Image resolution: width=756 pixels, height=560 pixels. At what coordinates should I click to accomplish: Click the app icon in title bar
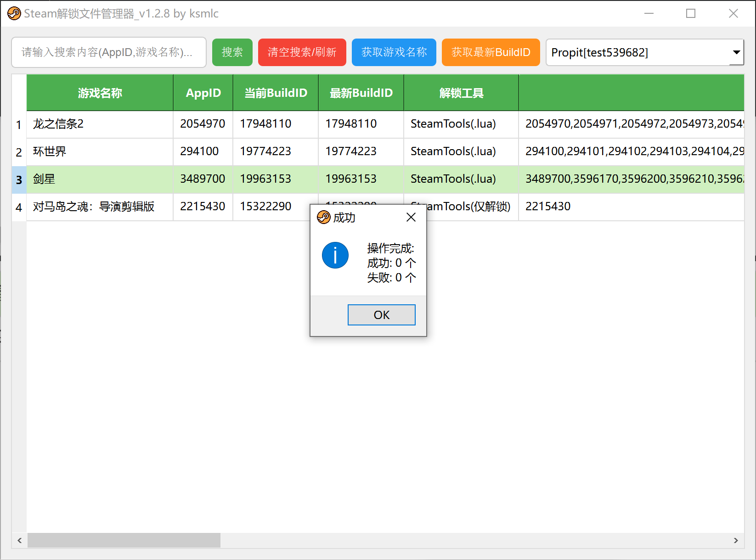pyautogui.click(x=14, y=14)
